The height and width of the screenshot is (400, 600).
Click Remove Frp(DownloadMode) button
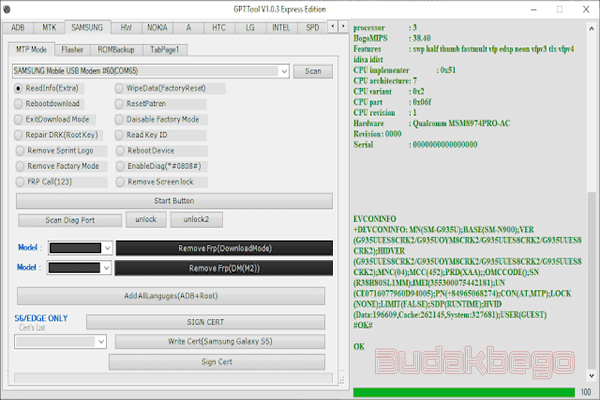(225, 248)
